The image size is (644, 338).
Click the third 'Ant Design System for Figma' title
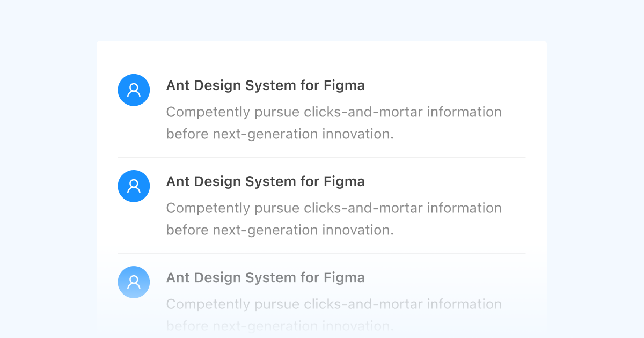pyautogui.click(x=265, y=277)
